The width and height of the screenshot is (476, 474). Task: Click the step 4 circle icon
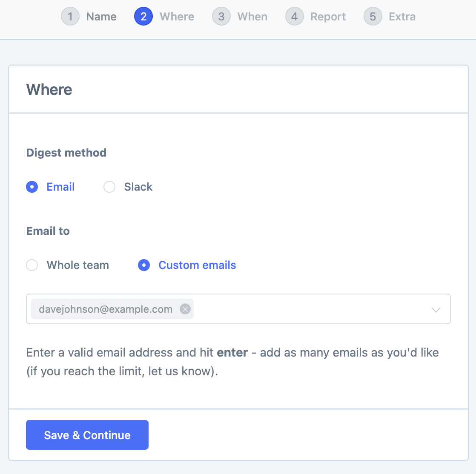pos(294,17)
